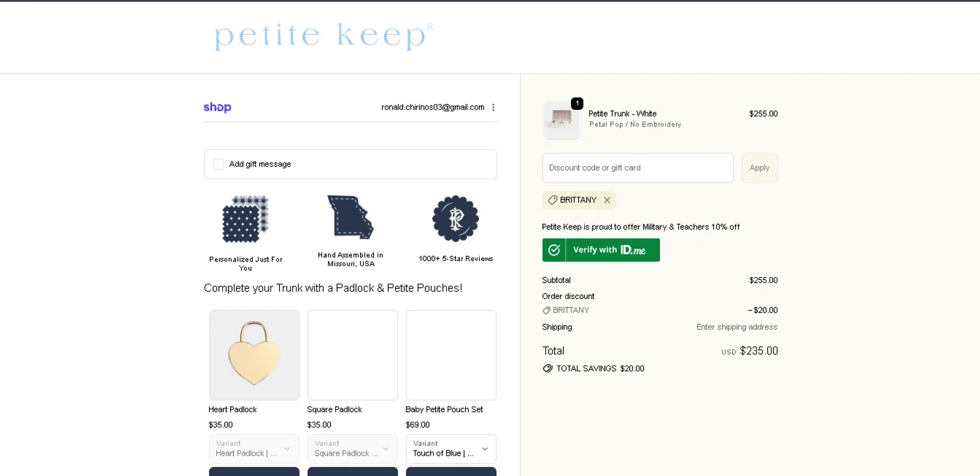Click the Enter shipping address text
980x476 pixels.
737,327
